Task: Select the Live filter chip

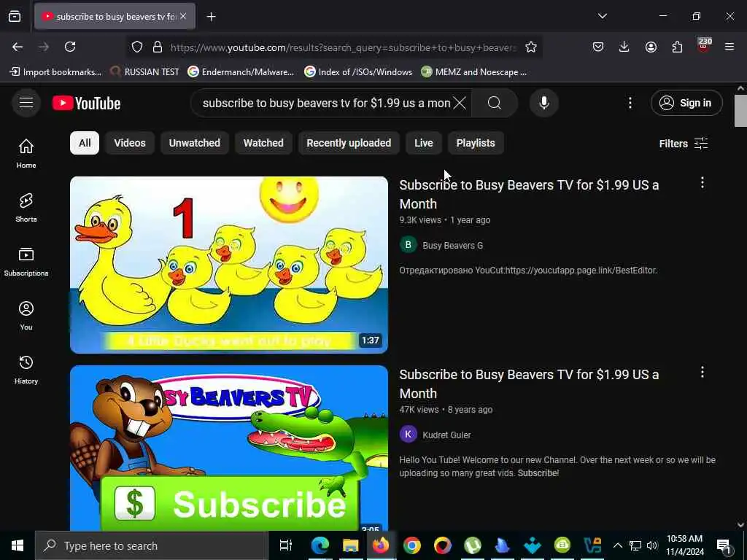Action: coord(424,143)
